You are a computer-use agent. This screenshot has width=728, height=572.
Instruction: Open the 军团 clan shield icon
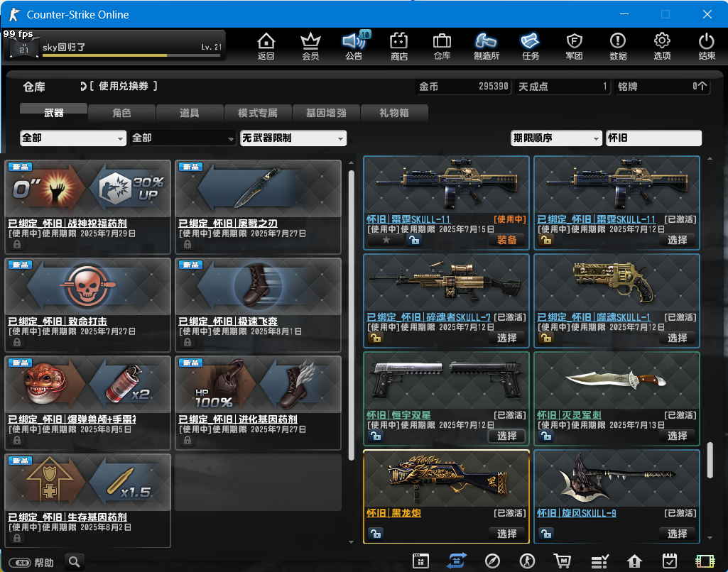pos(575,46)
